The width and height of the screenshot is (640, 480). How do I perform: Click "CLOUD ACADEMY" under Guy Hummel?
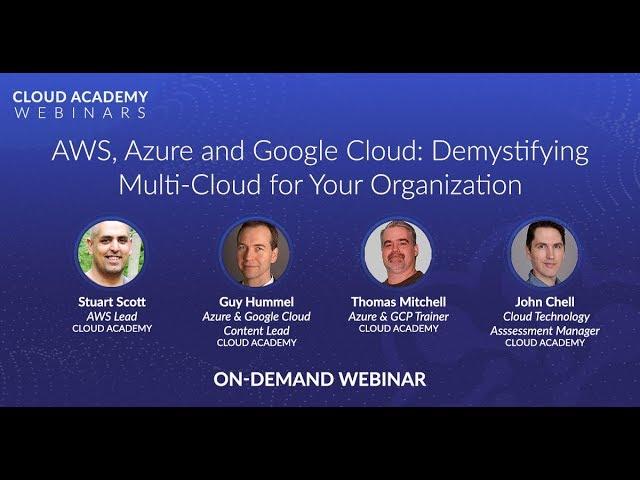[x=256, y=343]
